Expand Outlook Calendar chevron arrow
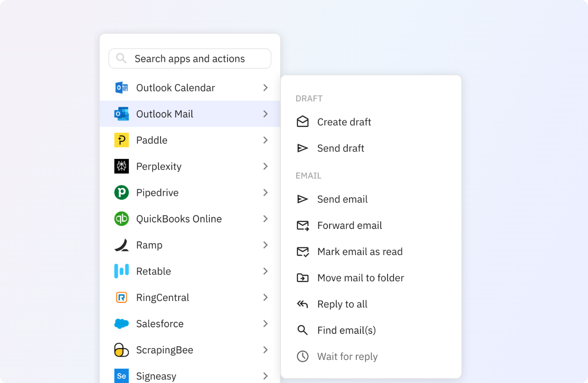The height and width of the screenshot is (383, 588). coord(265,88)
